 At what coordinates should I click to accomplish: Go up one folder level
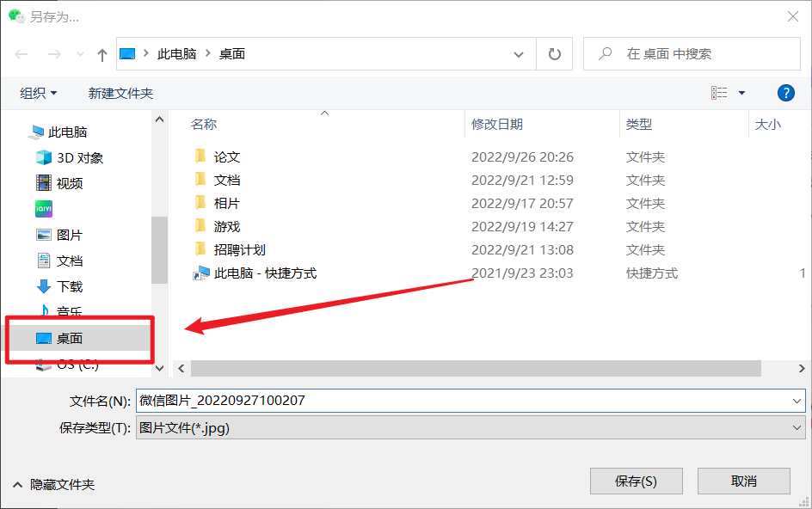pos(102,54)
